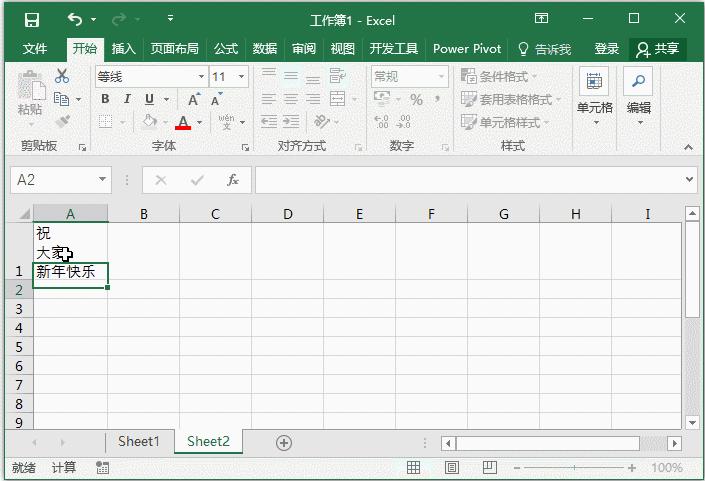Customize the Quick Access Toolbar

(x=170, y=18)
